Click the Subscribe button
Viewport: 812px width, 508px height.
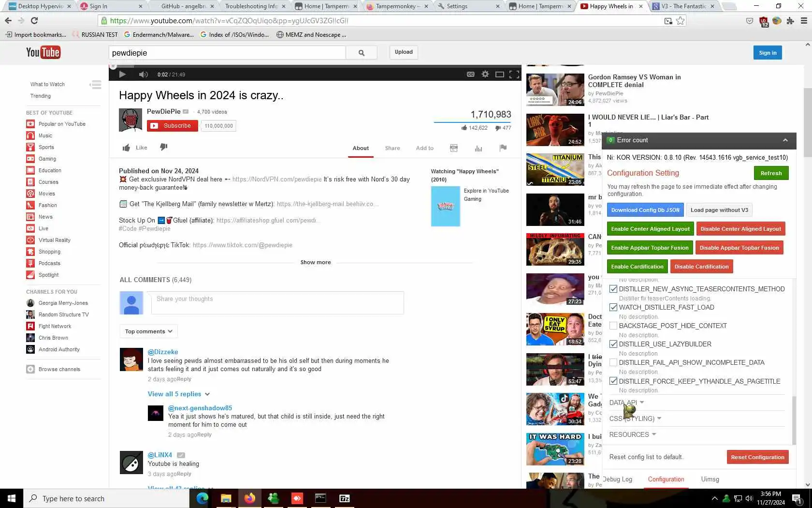pyautogui.click(x=173, y=126)
